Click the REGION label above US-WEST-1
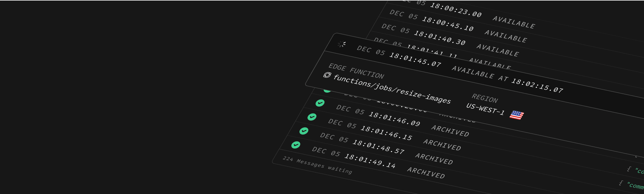644x194 pixels. click(485, 98)
